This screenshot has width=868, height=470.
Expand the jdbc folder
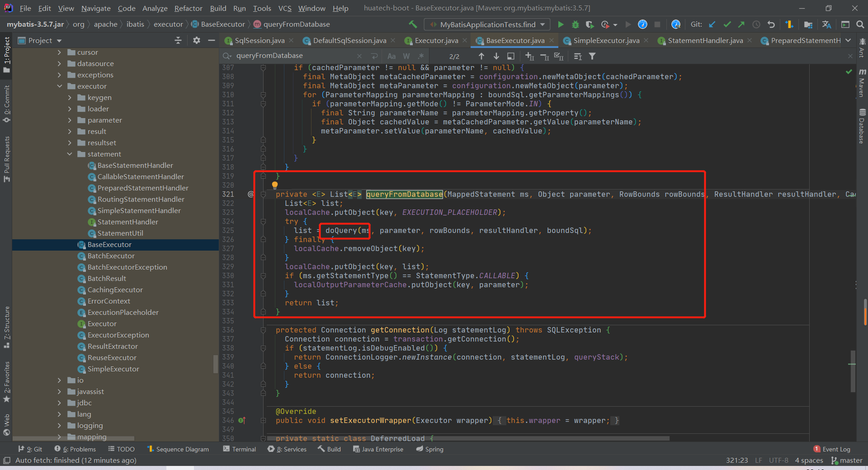coord(59,403)
